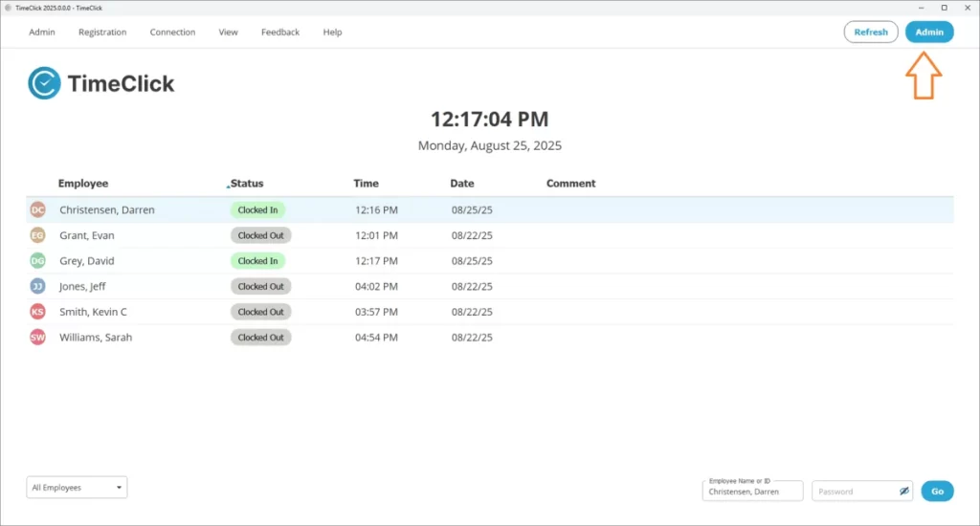
Task: Click the blue Admin button
Action: (x=928, y=32)
